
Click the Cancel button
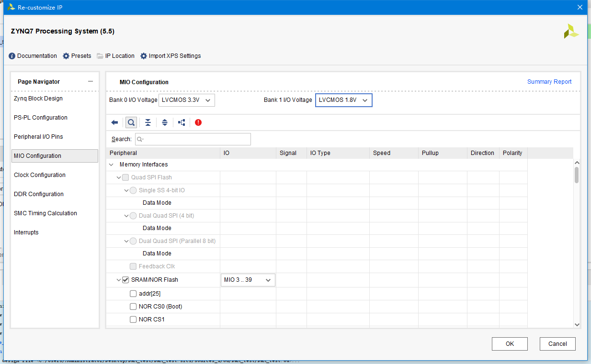tap(557, 344)
